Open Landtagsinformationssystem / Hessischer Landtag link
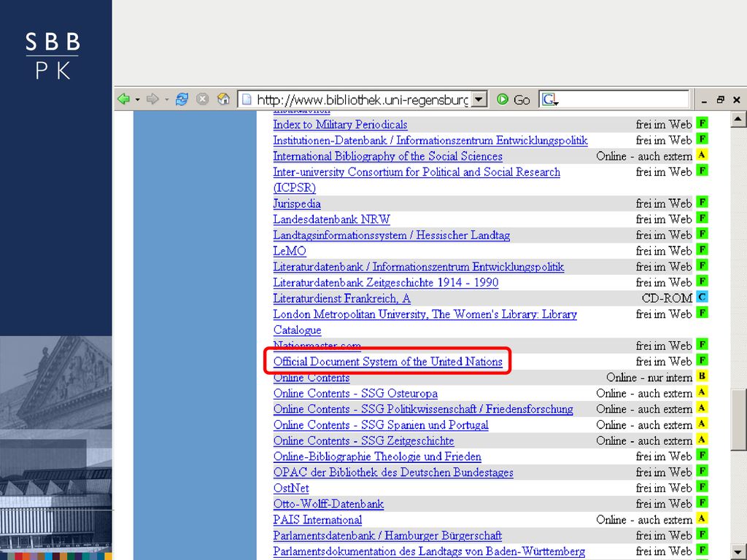This screenshot has height=560, width=747. coord(392,236)
